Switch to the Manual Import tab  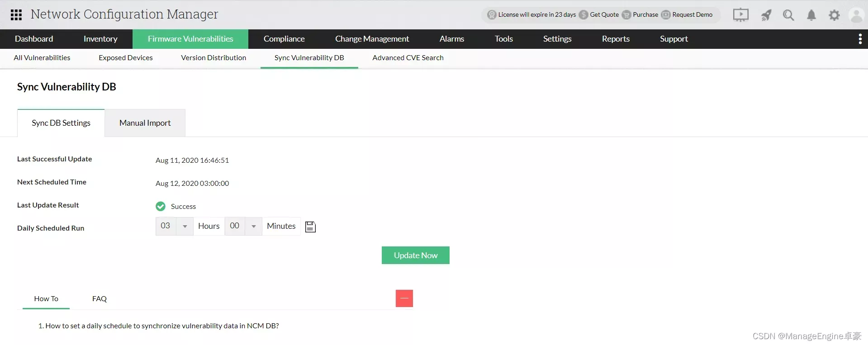(x=145, y=123)
